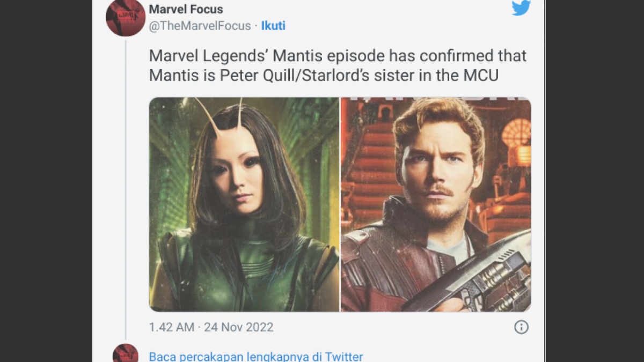Click the small avatar near the bottom link
The width and height of the screenshot is (644, 362).
[126, 354]
